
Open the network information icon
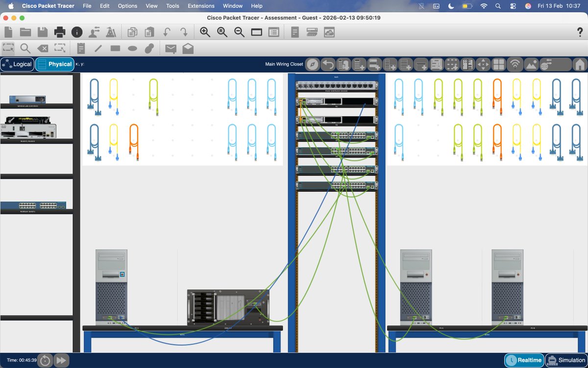pyautogui.click(x=77, y=32)
